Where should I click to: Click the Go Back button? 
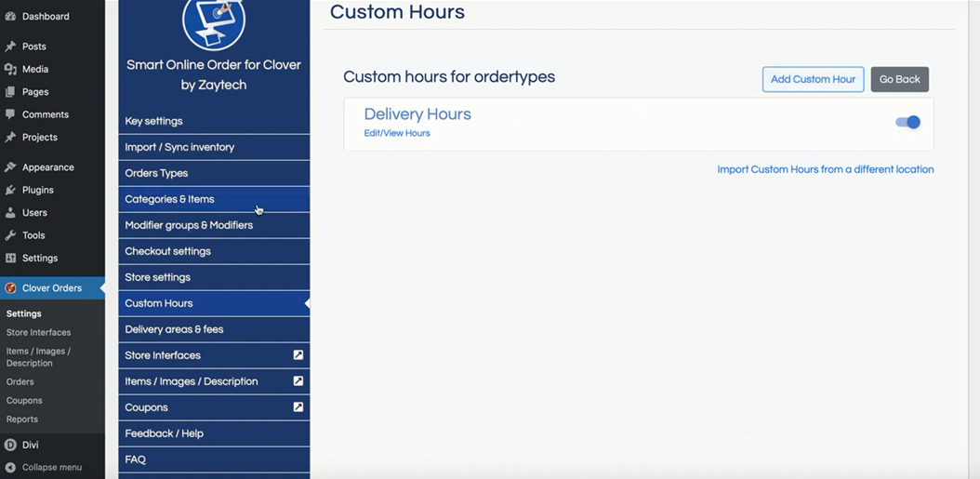point(899,79)
